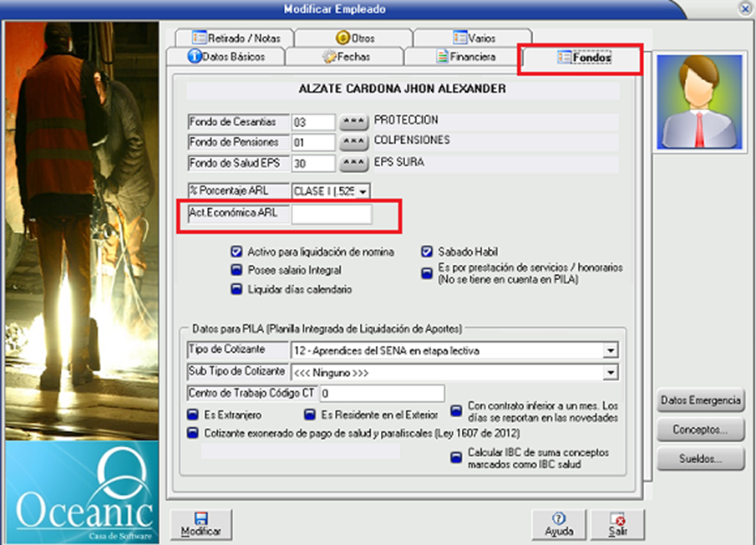
Task: Click the employee photo avatar
Action: [700, 101]
